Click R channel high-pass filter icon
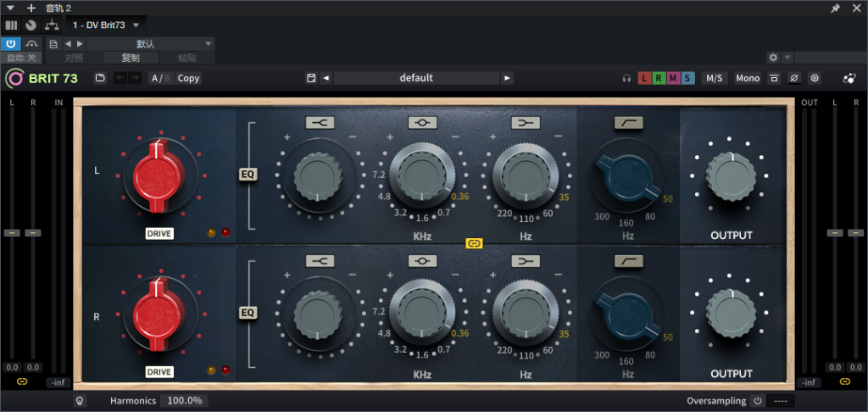Image resolution: width=868 pixels, height=412 pixels. (x=628, y=261)
